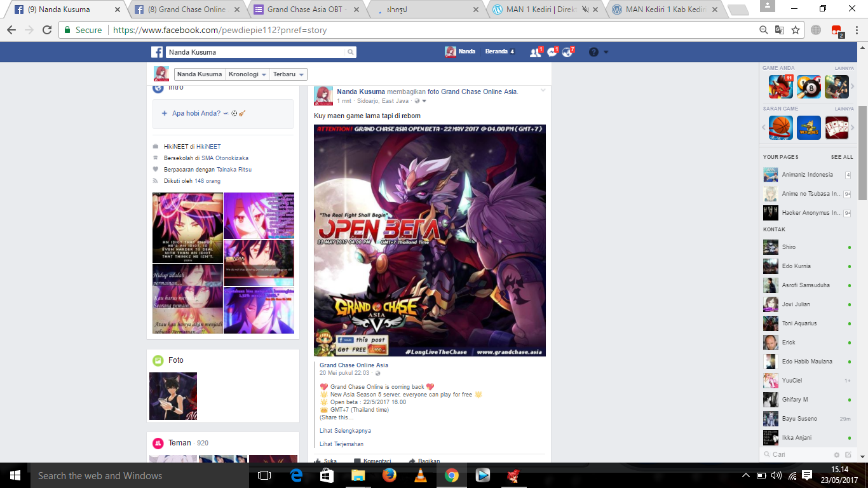This screenshot has height=488, width=868.
Task: Open Microsoft Edge from the taskbar
Action: [x=296, y=475]
